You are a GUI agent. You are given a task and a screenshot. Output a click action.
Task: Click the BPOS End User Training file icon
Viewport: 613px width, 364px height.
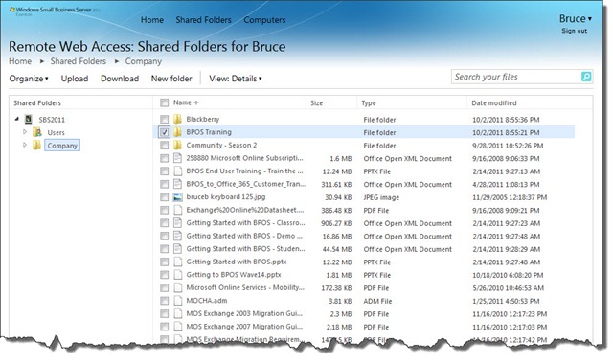pos(177,171)
